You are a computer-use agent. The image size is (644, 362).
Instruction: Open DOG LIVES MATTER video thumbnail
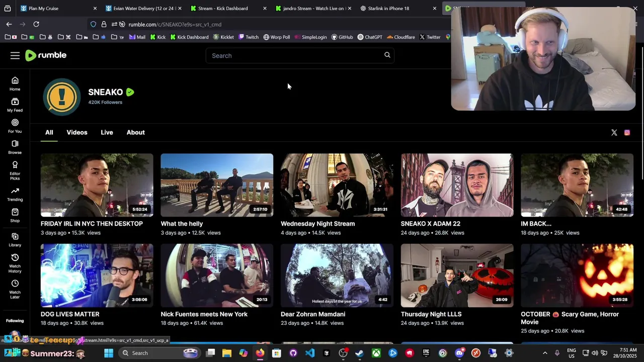[97, 276]
